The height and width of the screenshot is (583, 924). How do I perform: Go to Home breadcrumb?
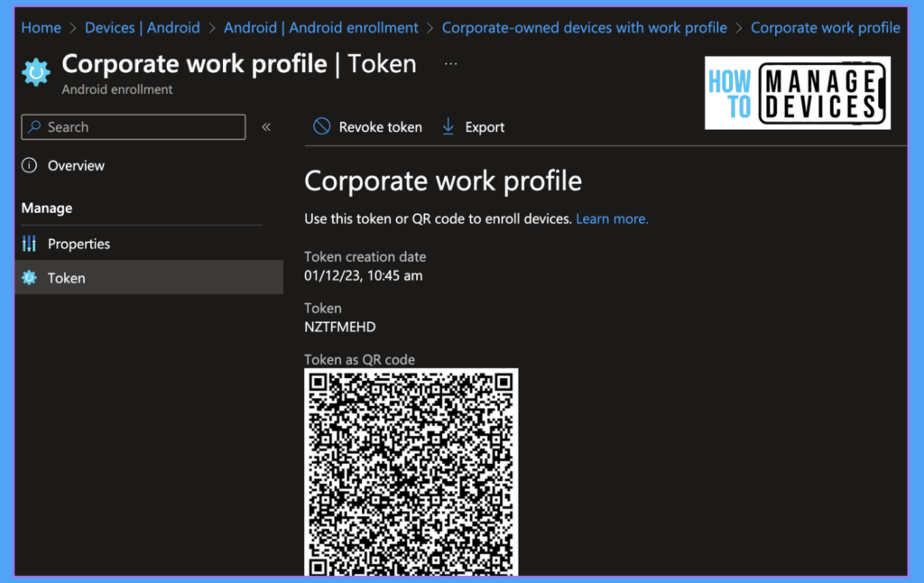[42, 28]
